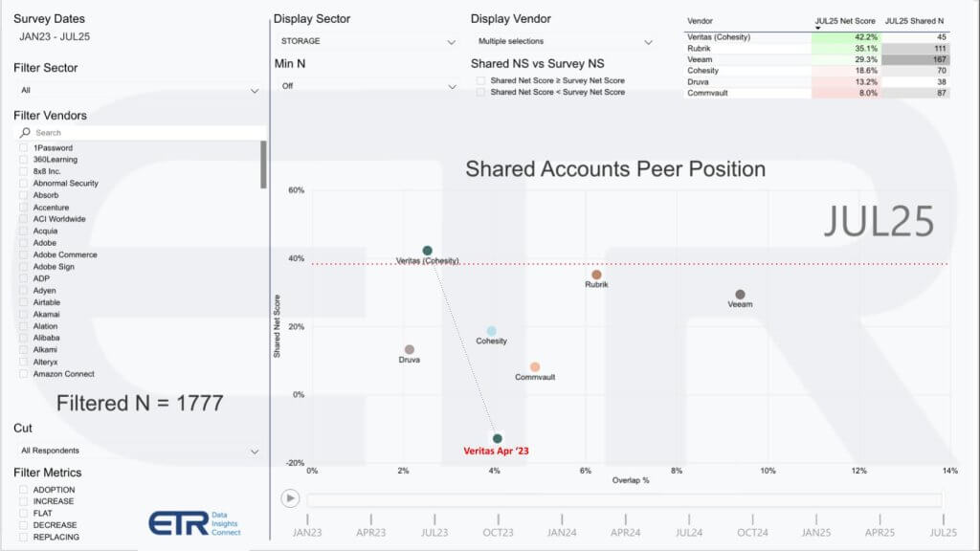Image resolution: width=980 pixels, height=551 pixels.
Task: Tick Shared Net Score ≥ Survey Net Score
Action: 480,80
